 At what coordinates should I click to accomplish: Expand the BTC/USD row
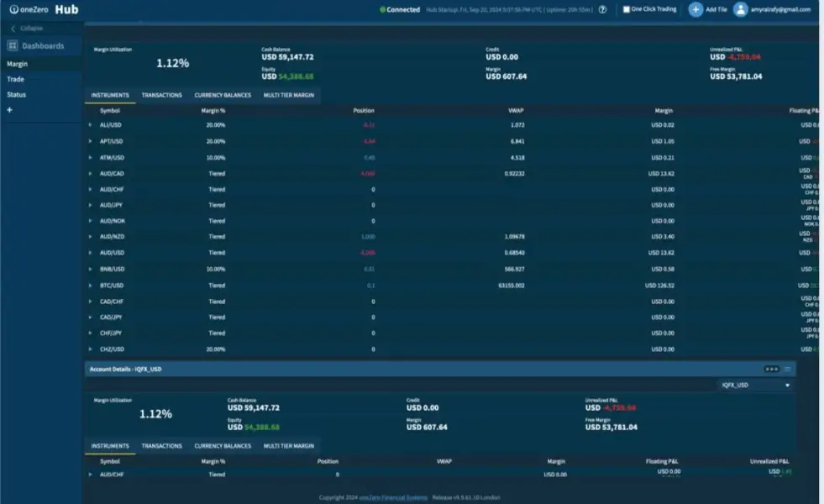click(x=90, y=286)
